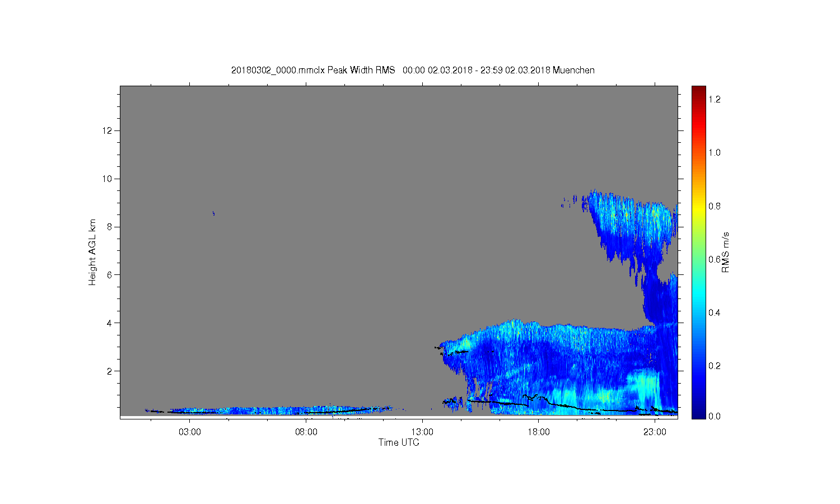Click the 'Time UTC' x-axis label

coord(399,442)
